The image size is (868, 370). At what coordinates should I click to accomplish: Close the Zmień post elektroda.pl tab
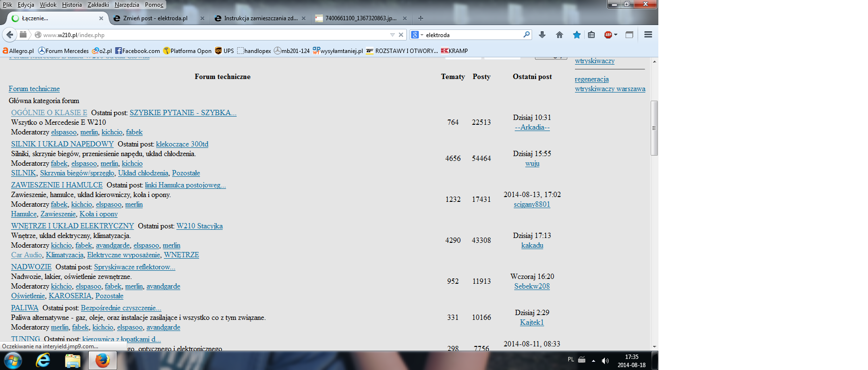pyautogui.click(x=202, y=18)
